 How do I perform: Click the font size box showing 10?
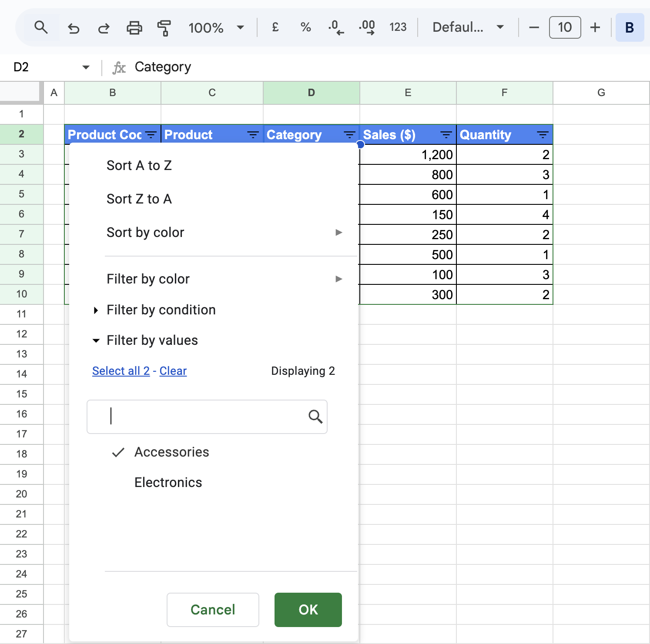pyautogui.click(x=565, y=27)
